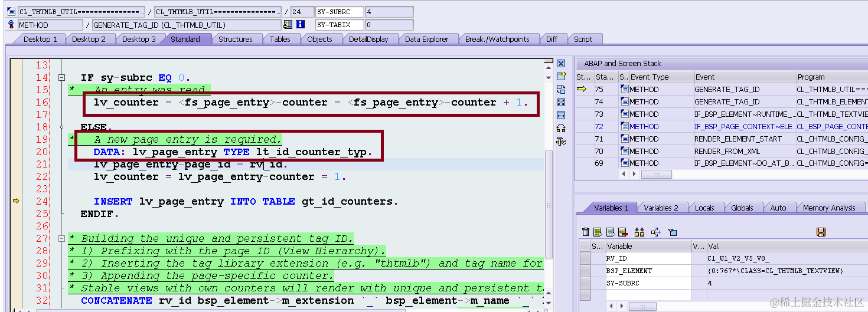Click the tool settings icon below headphones

pos(561,141)
